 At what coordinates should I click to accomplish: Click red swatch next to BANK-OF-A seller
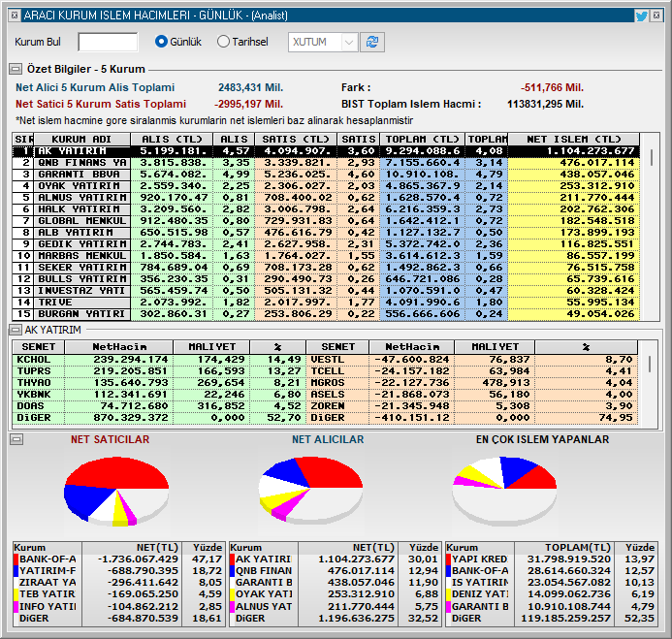(x=16, y=559)
